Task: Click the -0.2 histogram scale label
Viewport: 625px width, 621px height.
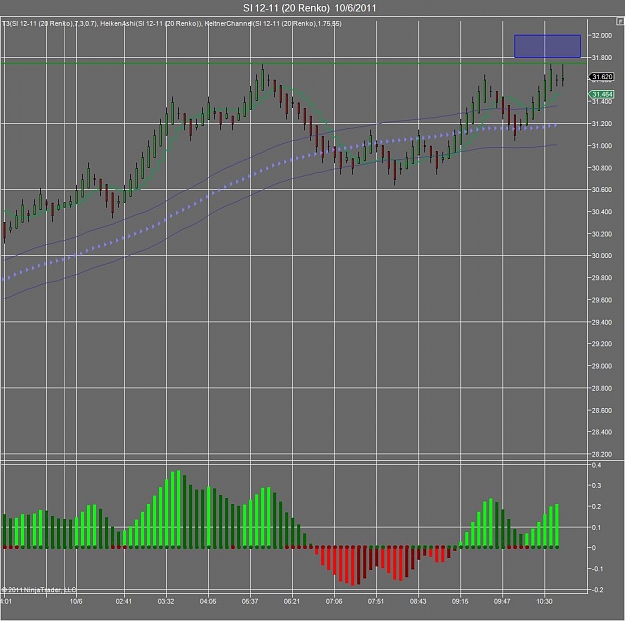Action: 596,590
